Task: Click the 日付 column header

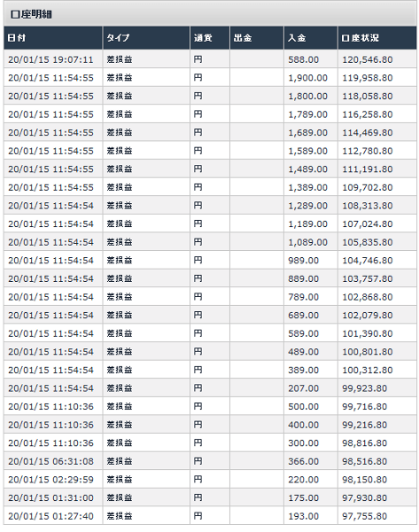Action: tap(53, 37)
